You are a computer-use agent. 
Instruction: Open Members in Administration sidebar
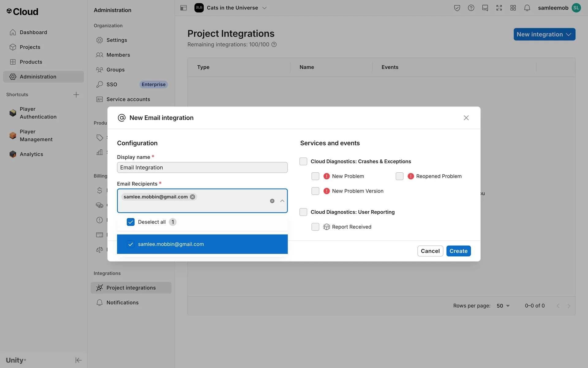coord(118,55)
